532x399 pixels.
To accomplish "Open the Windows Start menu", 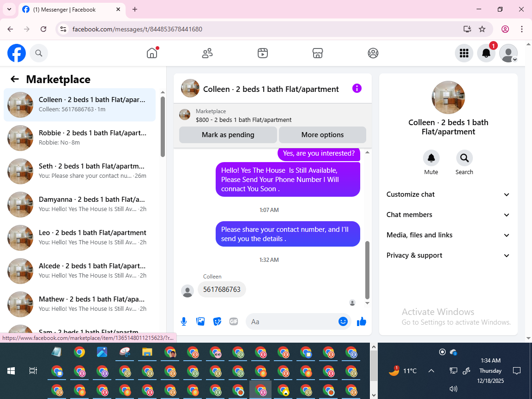I will [x=11, y=371].
